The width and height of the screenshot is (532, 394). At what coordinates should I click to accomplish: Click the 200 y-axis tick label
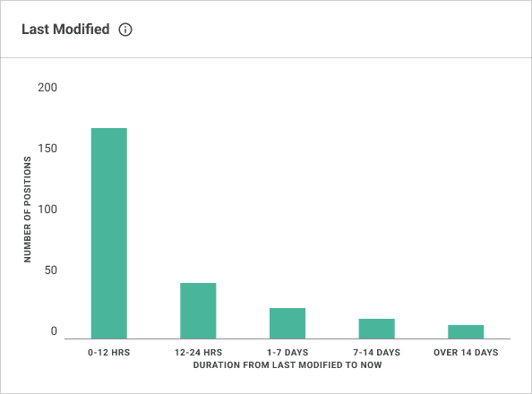(x=47, y=88)
